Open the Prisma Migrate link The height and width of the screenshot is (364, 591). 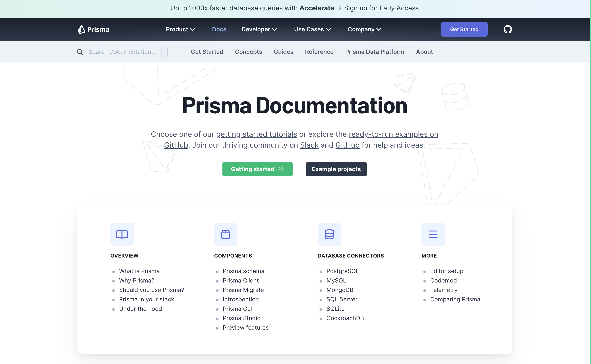pyautogui.click(x=243, y=290)
